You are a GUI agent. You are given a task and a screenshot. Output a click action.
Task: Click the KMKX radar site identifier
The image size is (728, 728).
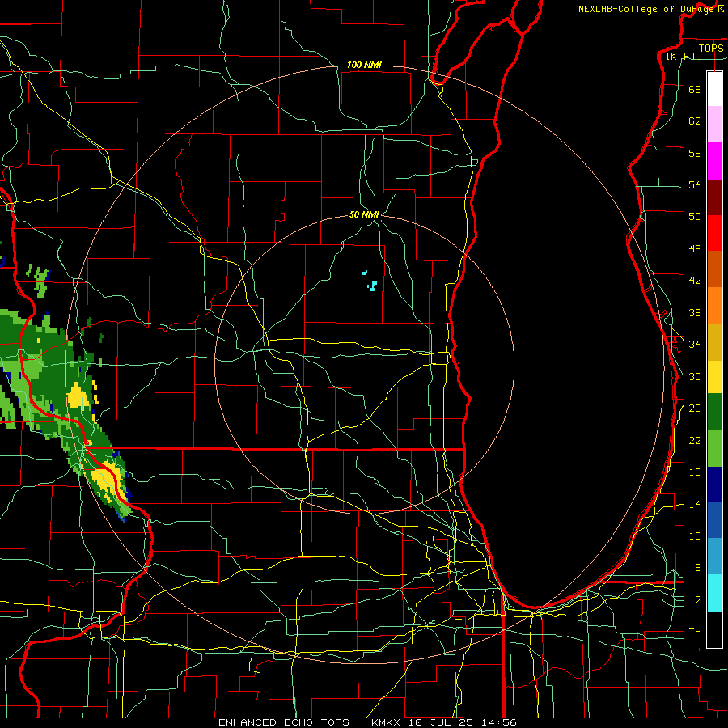[x=387, y=722]
